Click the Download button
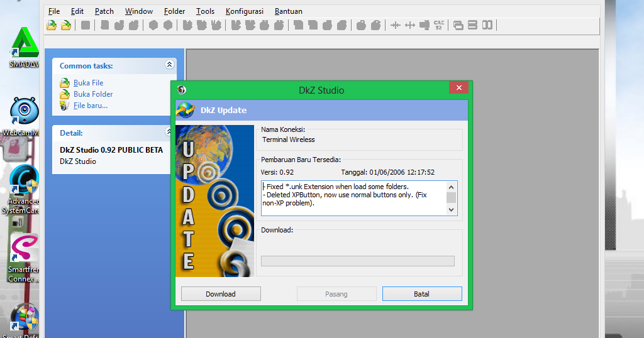The height and width of the screenshot is (338, 644). pos(221,293)
